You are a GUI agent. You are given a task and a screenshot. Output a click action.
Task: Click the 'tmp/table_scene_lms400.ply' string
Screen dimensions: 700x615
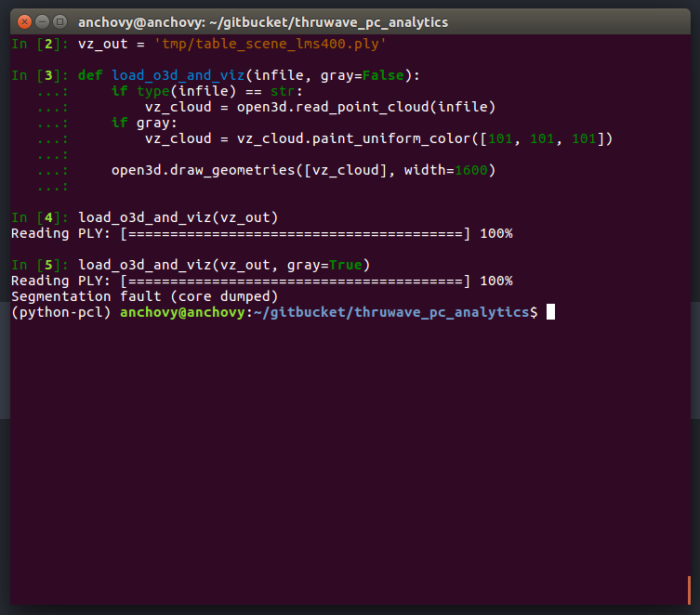(271, 45)
